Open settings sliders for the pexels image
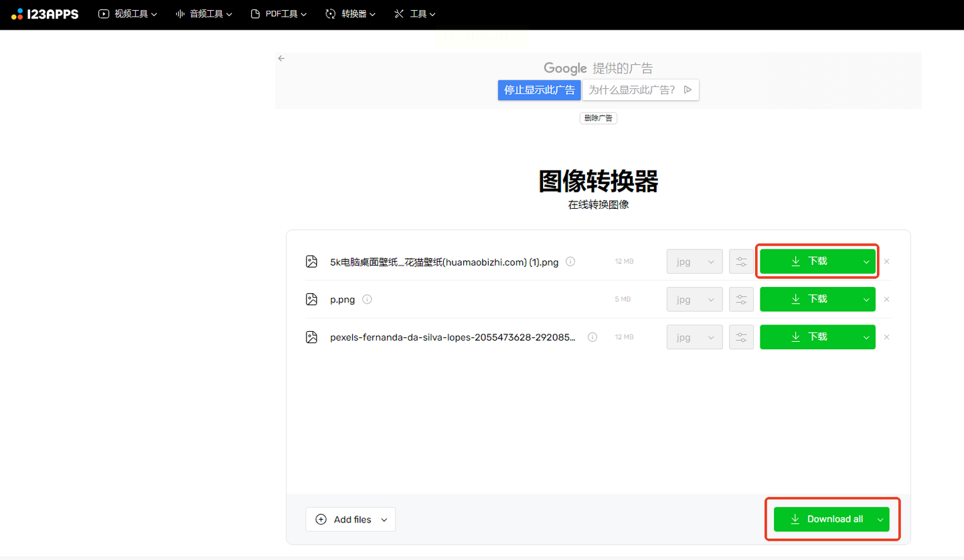Image resolution: width=964 pixels, height=560 pixels. (x=741, y=337)
